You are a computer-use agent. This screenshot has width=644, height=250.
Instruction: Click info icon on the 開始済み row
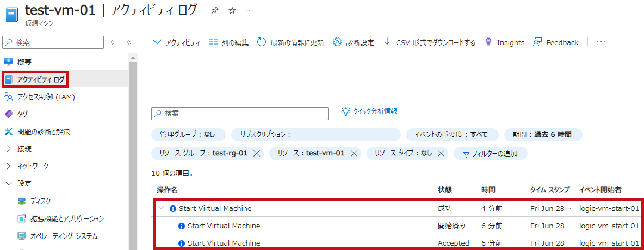pos(182,226)
